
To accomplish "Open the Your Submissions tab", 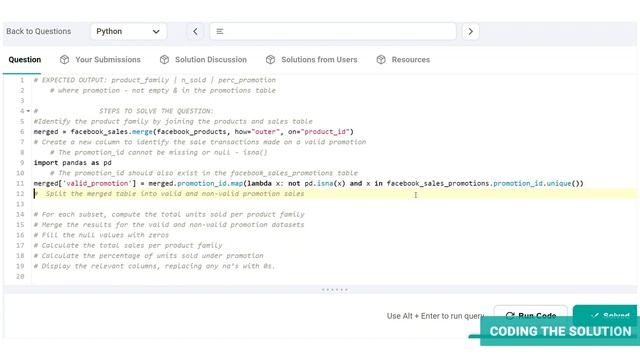I will tap(108, 60).
